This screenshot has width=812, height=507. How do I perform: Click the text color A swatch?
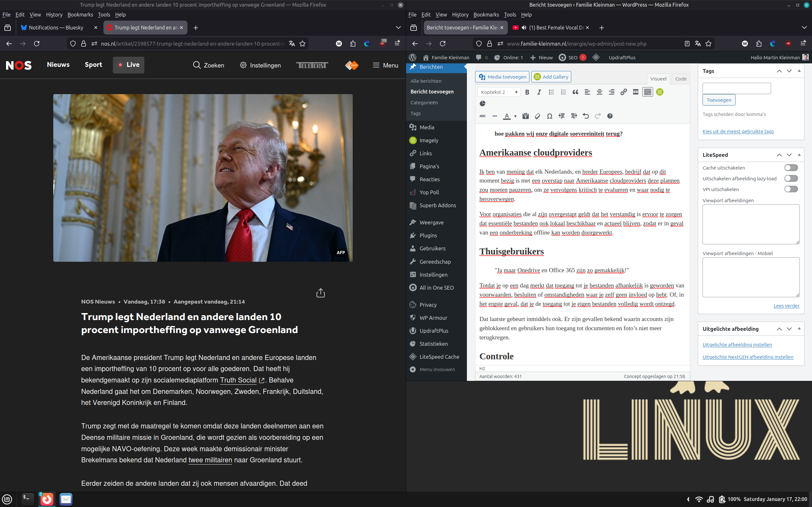pos(507,116)
